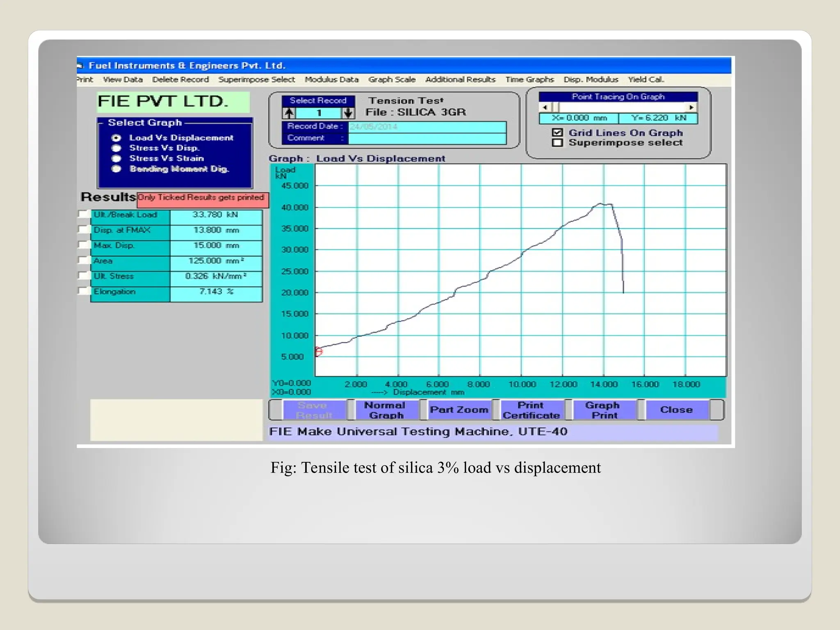Tick the Disp. at FMAX result checkbox
Screen dimensions: 840x630
click(x=84, y=230)
